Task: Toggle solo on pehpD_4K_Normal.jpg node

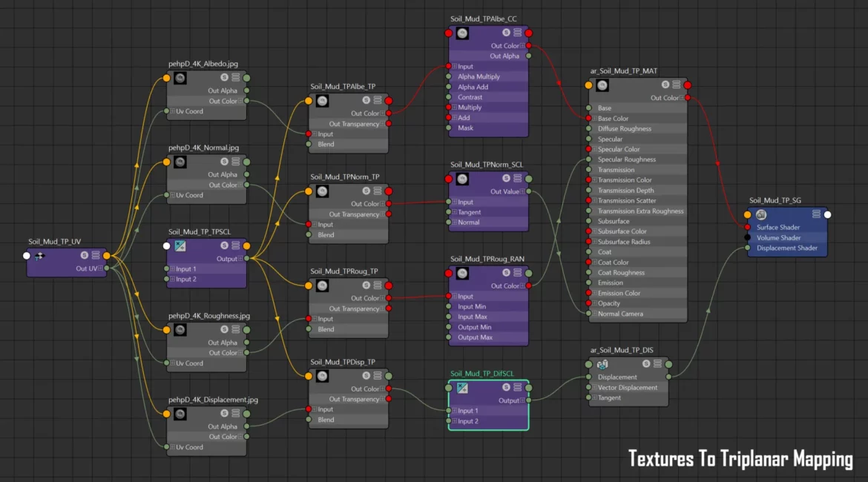Action: [x=224, y=162]
